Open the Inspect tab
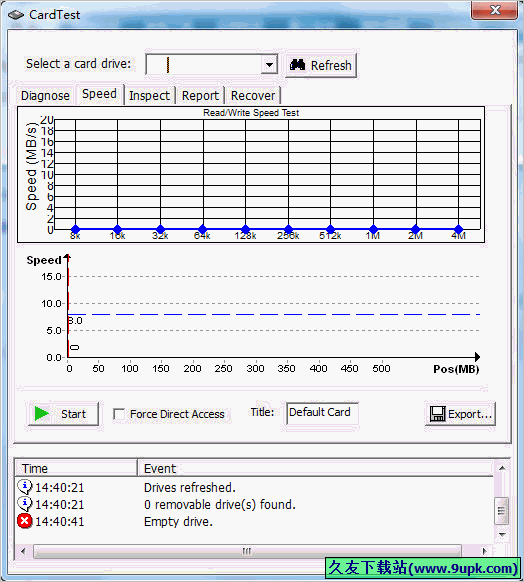The image size is (524, 582). click(x=150, y=95)
